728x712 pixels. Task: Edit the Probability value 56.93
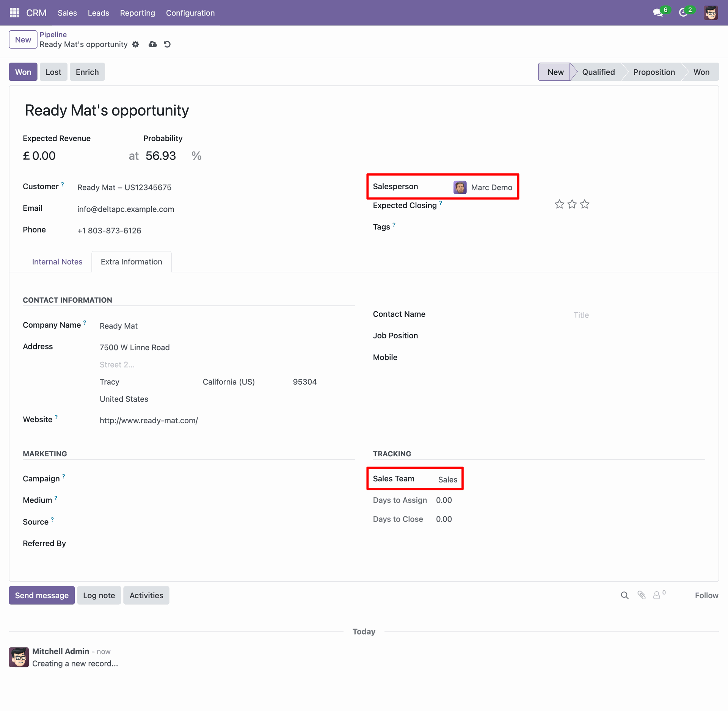click(x=161, y=156)
